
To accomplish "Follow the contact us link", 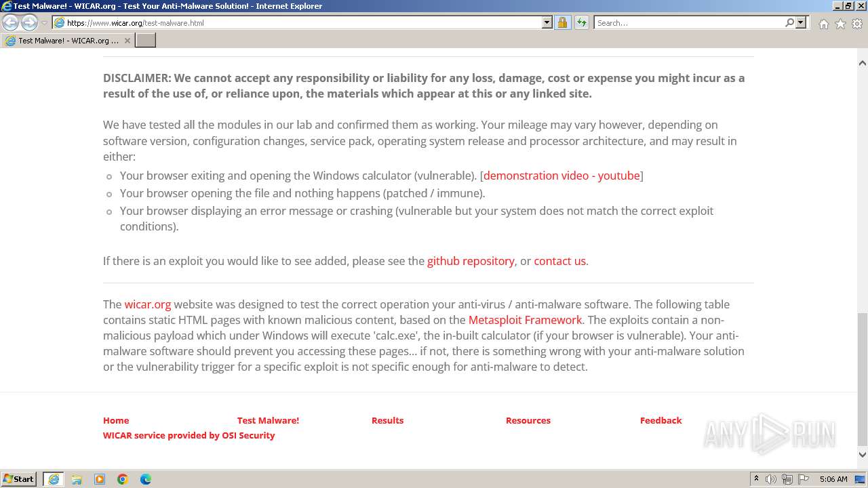I will pos(559,261).
